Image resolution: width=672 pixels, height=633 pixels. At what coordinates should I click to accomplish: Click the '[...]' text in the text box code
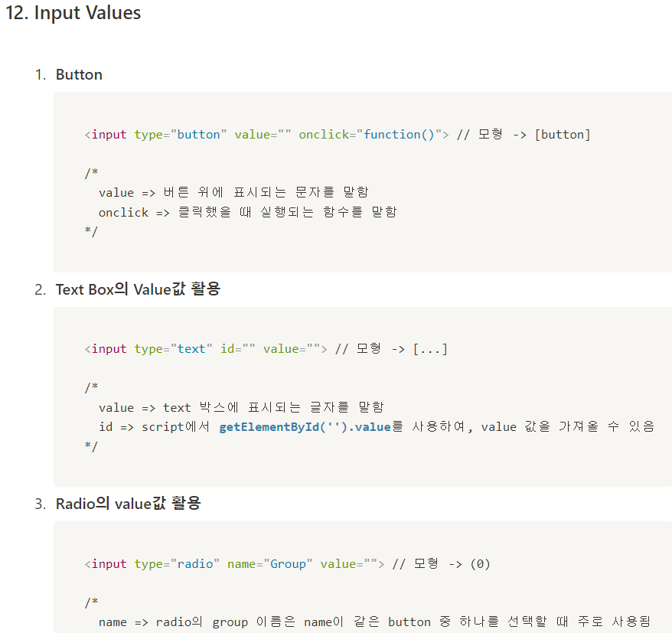pyautogui.click(x=430, y=349)
